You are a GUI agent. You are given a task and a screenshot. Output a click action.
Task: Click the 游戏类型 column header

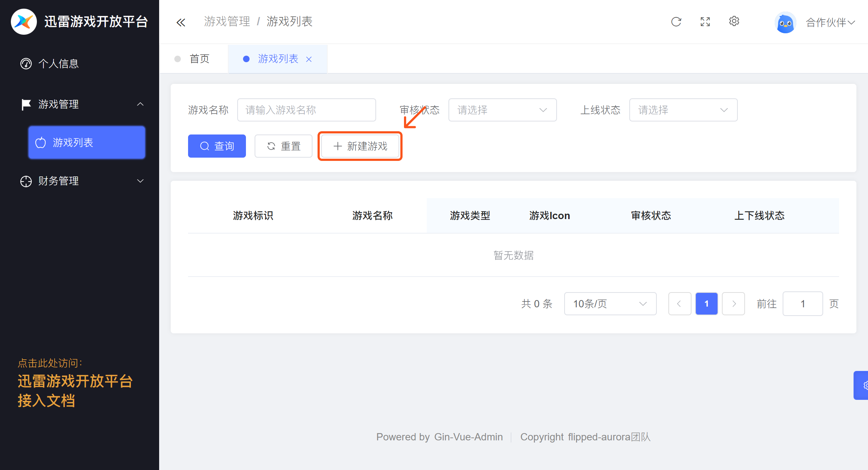click(x=470, y=216)
